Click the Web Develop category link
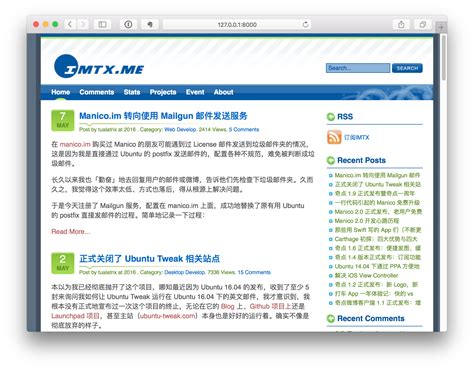 (180, 129)
